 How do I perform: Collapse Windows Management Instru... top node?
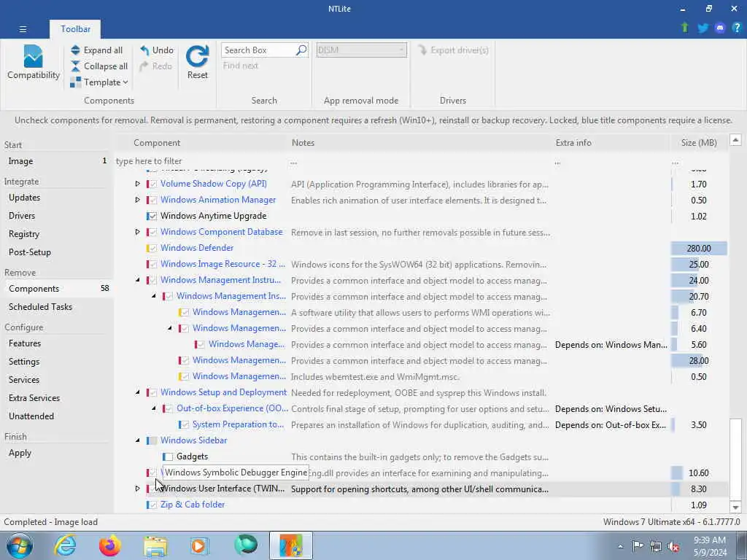pos(138,280)
